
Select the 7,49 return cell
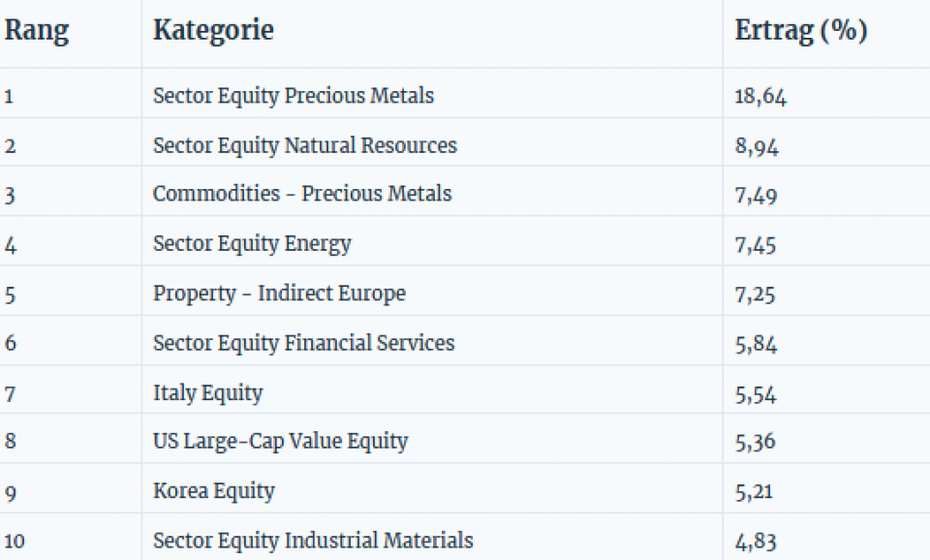(756, 195)
